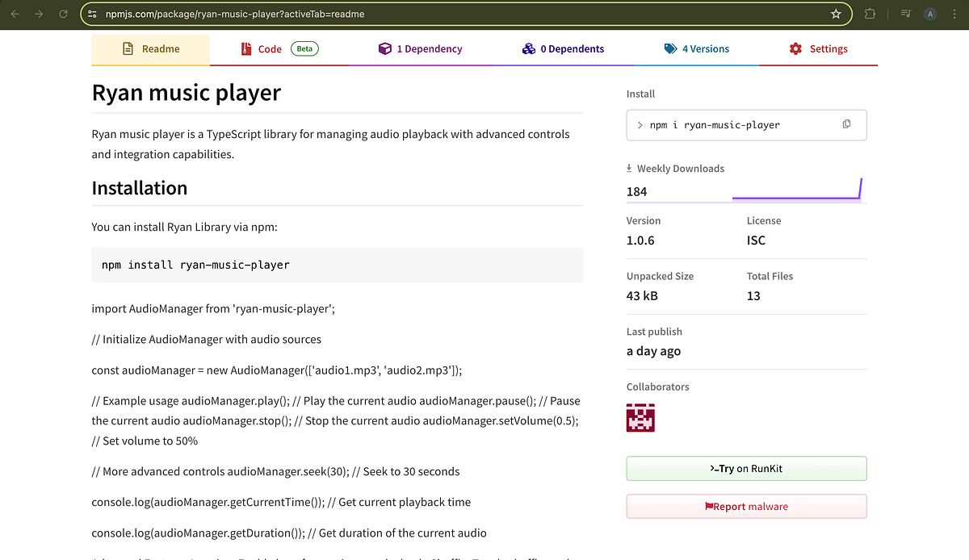The height and width of the screenshot is (560, 969).
Task: Open the collaborator's profile avatar
Action: 640,418
